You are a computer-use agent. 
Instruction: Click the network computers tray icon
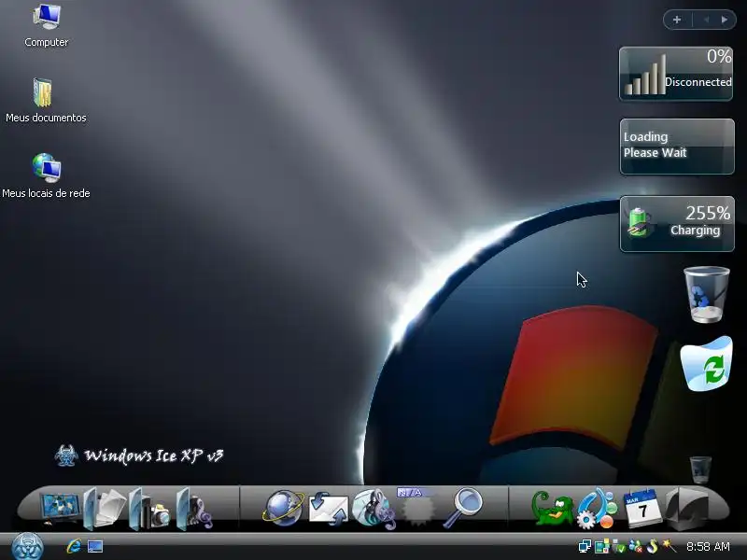pos(585,546)
